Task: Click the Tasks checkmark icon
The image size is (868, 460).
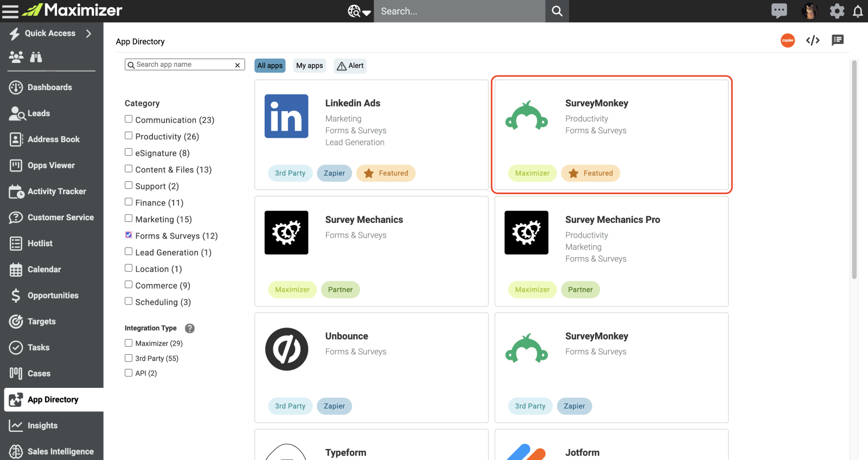Action: tap(16, 348)
